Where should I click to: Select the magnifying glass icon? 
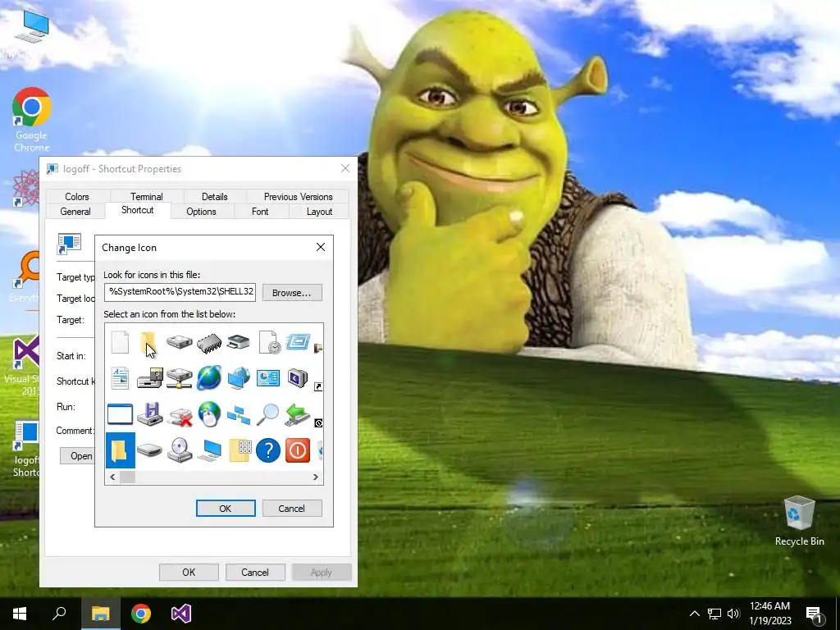268,414
